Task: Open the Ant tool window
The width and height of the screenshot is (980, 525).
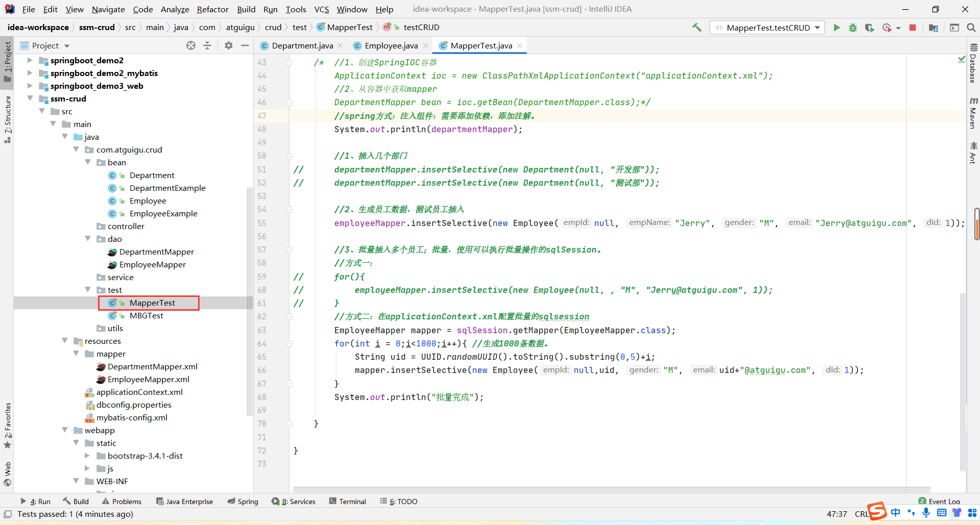Action: click(x=973, y=153)
